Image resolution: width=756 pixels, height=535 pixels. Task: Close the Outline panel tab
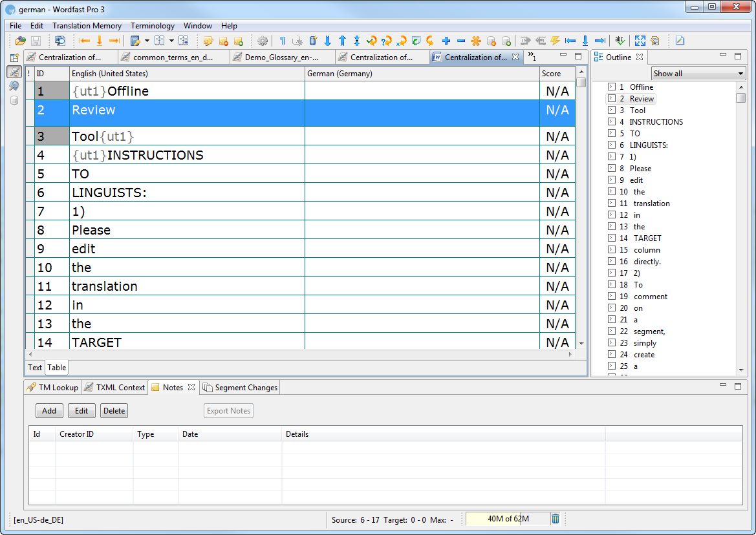click(x=640, y=57)
